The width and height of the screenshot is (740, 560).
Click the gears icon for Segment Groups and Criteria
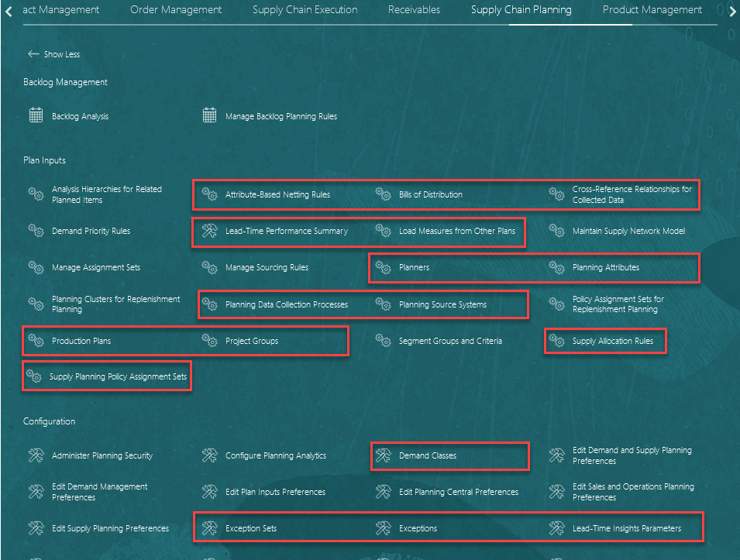pos(384,340)
